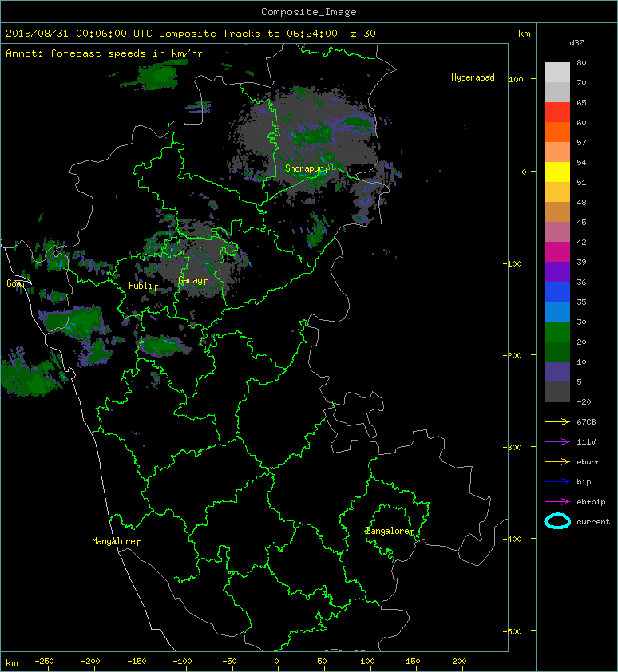Click the 36 dBZ blue color swatch
The width and height of the screenshot is (618, 672).
coord(557,291)
